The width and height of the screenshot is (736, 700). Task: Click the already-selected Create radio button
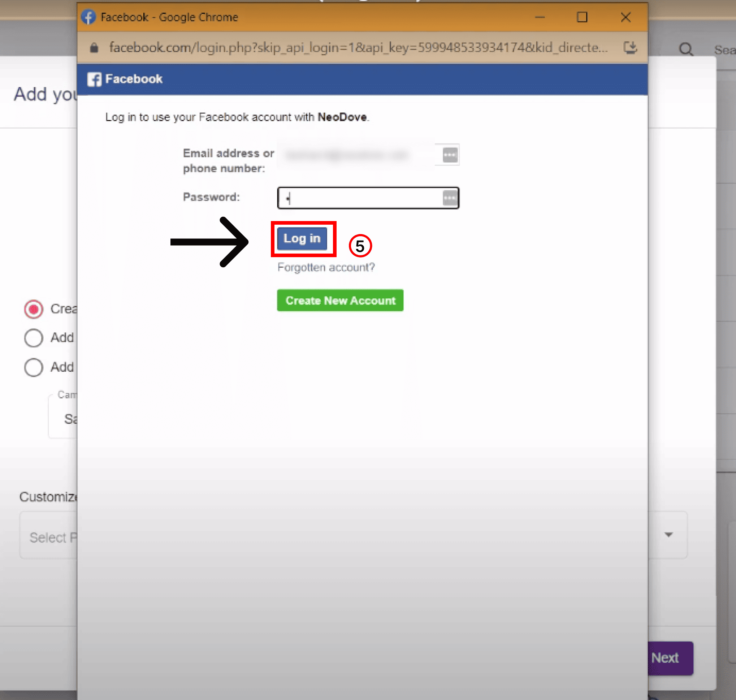34,309
